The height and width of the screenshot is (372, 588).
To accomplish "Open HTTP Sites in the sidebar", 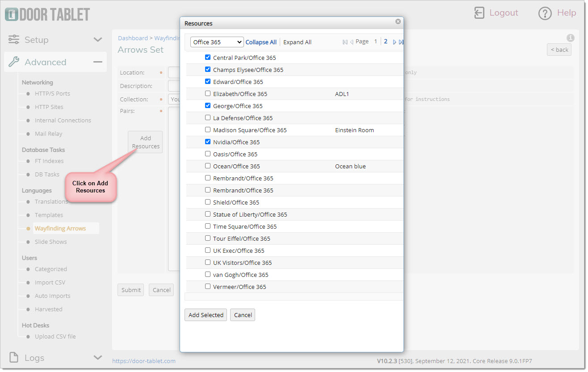I will 49,107.
